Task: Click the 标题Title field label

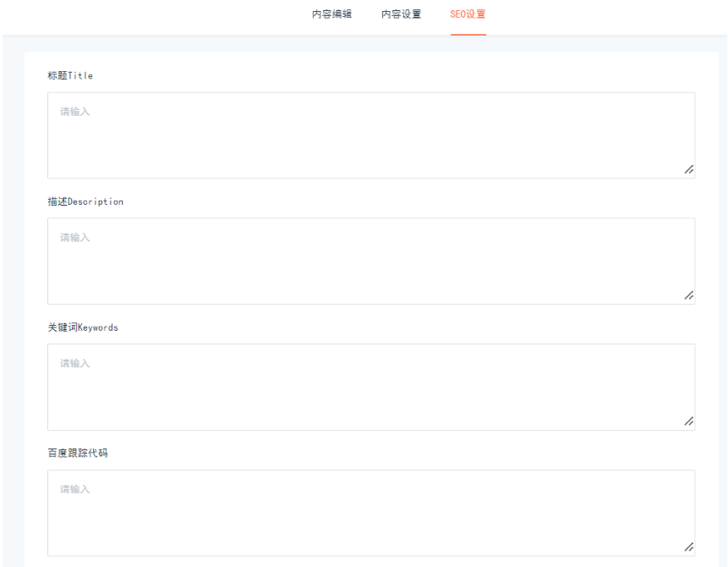Action: 70,76
